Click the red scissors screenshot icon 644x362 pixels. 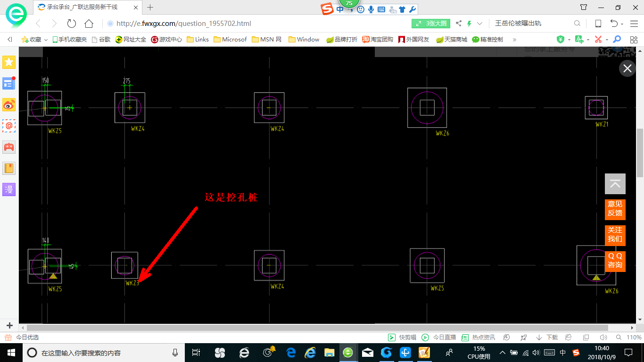(x=598, y=40)
